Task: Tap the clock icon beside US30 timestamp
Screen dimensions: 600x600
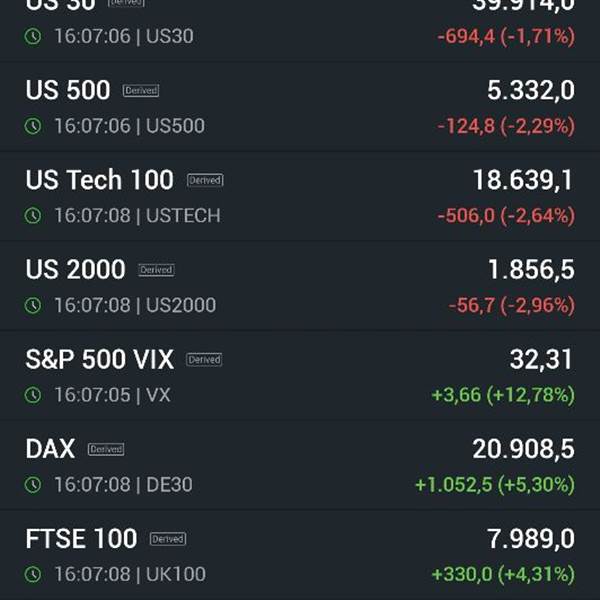Action: (x=33, y=36)
